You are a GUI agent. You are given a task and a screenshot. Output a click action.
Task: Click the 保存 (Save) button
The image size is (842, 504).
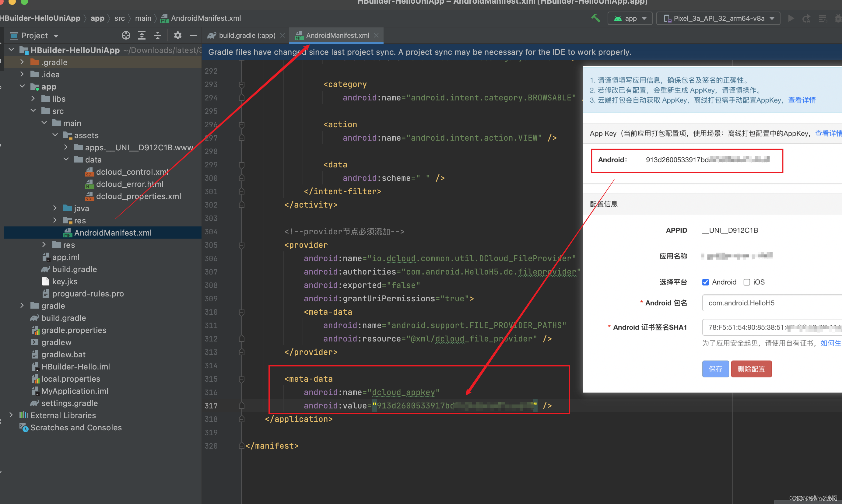(x=715, y=368)
